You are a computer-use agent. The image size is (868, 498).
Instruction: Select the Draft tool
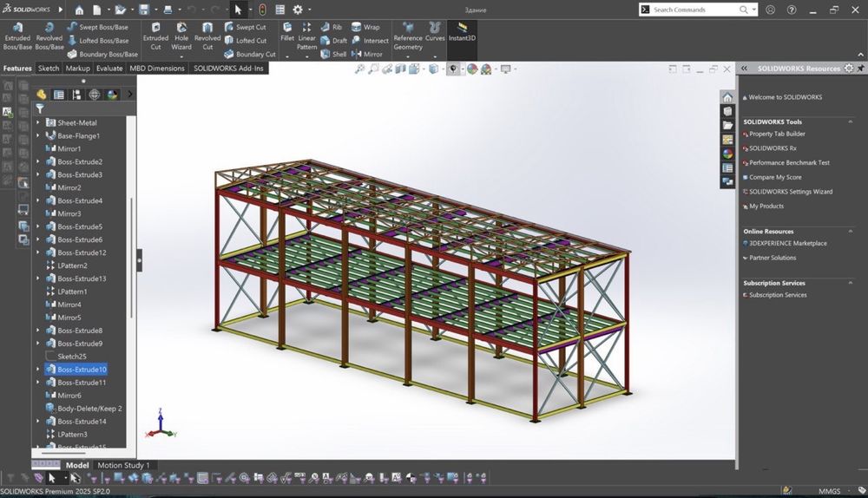333,41
